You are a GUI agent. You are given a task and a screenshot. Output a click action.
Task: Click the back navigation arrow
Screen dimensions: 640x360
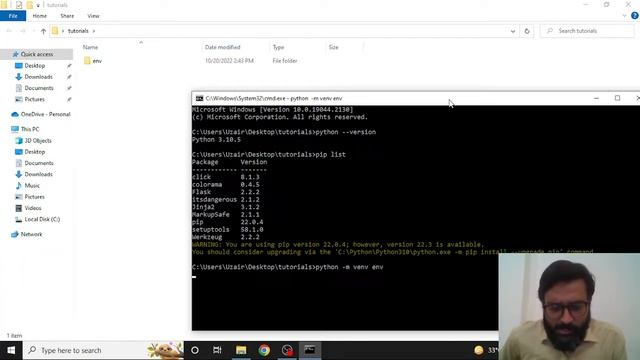[9, 31]
